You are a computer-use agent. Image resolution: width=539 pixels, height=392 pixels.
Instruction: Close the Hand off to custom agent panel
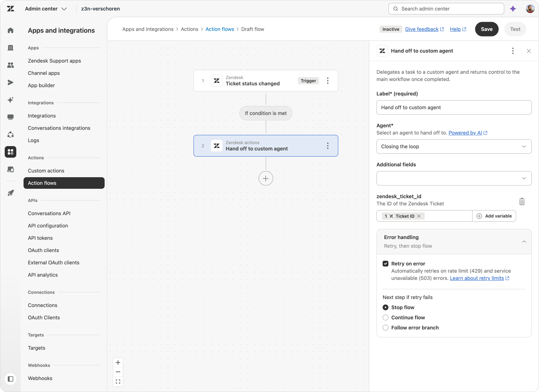(529, 51)
